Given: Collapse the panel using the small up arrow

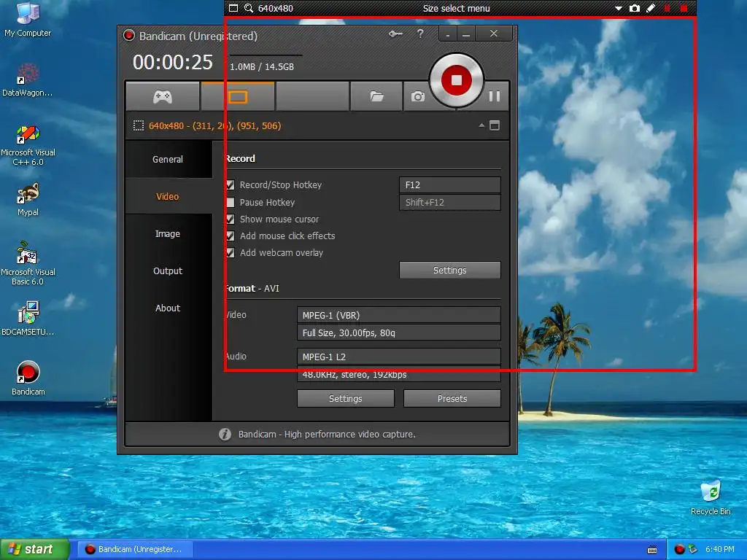Looking at the screenshot, I should pos(481,125).
